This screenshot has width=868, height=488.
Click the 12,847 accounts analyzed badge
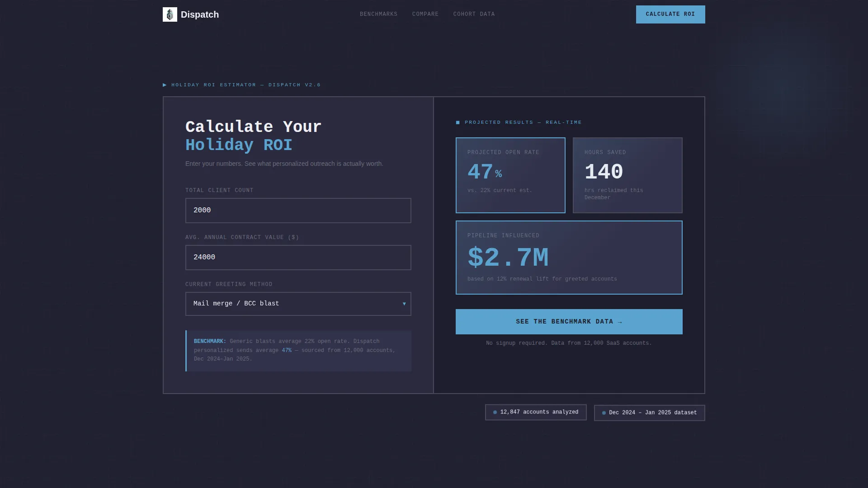click(x=536, y=412)
